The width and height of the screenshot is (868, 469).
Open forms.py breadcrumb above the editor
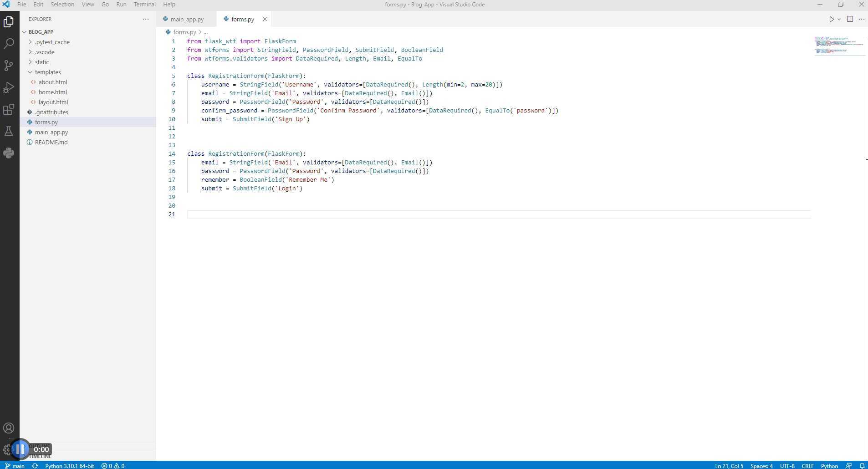point(185,32)
